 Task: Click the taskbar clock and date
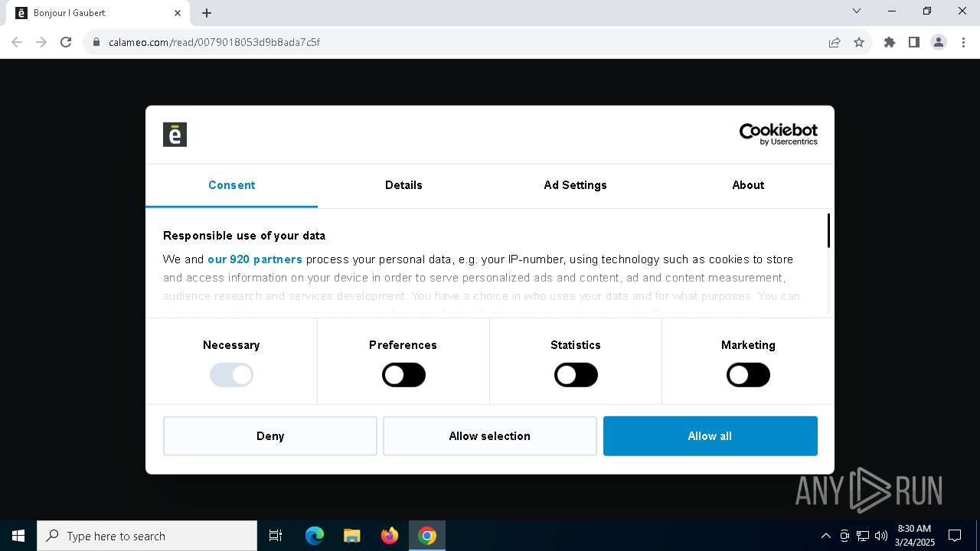point(915,536)
